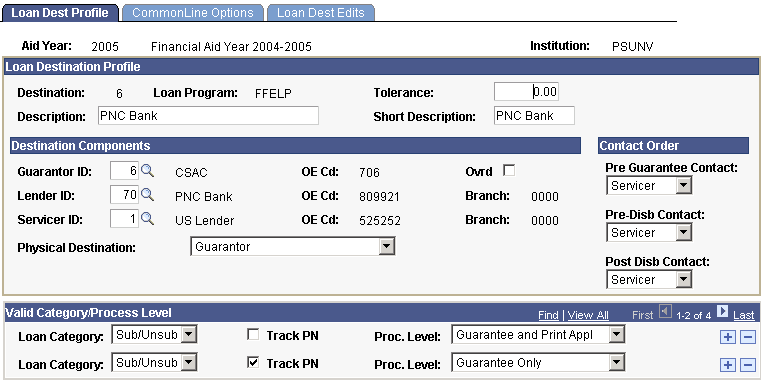Enable Track PN for Guarantee and Print Appl

pyautogui.click(x=253, y=334)
